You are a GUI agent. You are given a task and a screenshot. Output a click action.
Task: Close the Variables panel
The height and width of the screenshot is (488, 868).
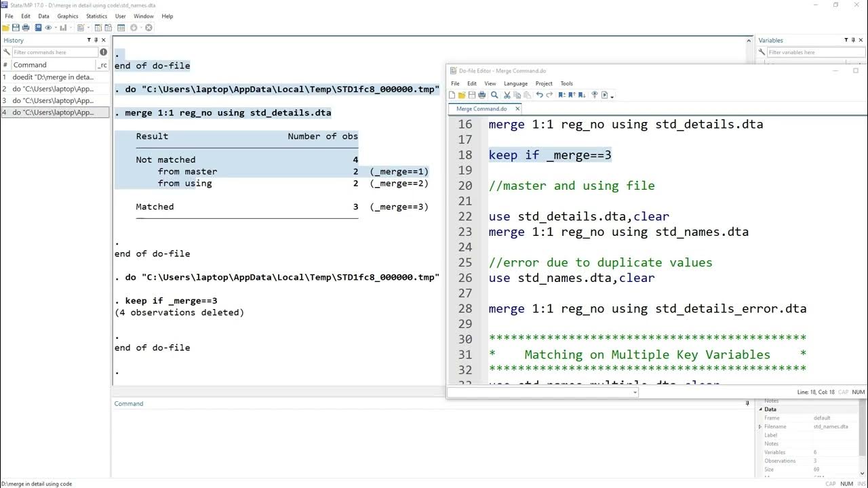point(861,40)
